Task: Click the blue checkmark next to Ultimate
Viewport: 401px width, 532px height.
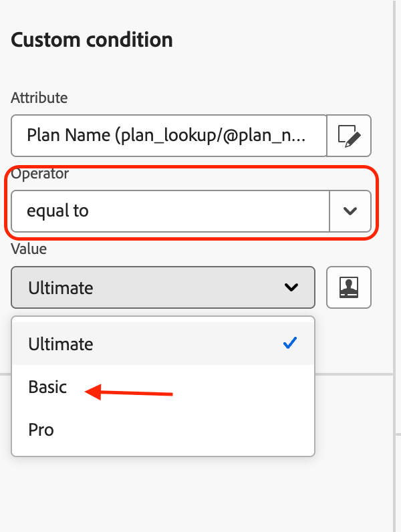Action: 290,344
